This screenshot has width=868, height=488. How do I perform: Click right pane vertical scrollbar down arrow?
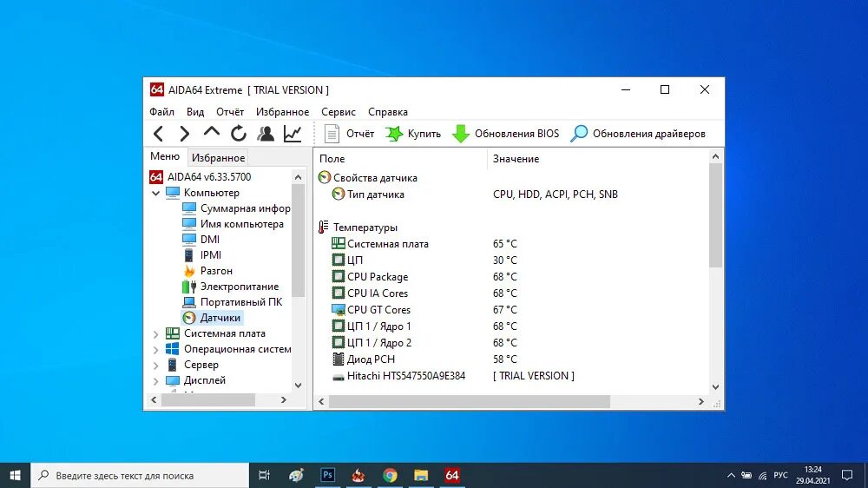[715, 387]
